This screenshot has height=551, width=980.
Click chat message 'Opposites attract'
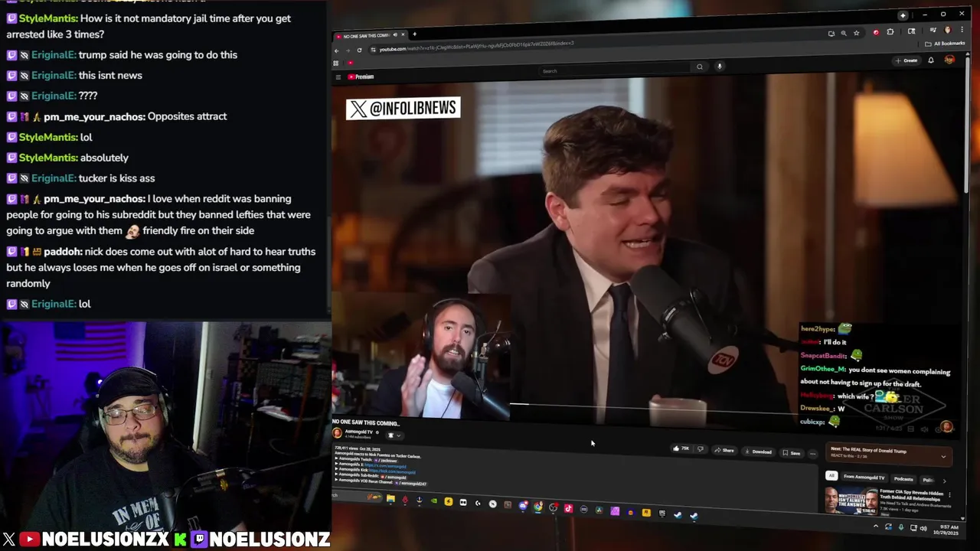(187, 116)
